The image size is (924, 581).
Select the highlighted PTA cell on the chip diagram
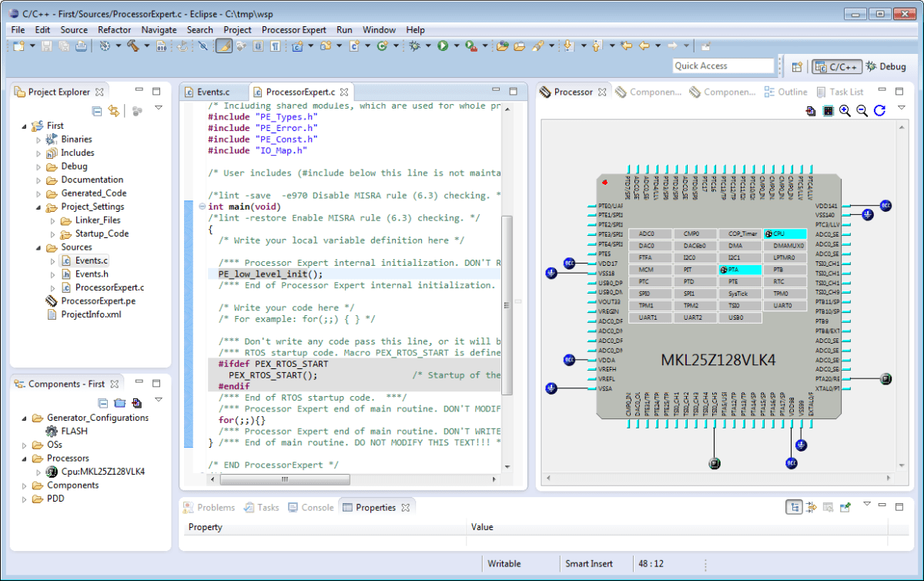pos(739,270)
